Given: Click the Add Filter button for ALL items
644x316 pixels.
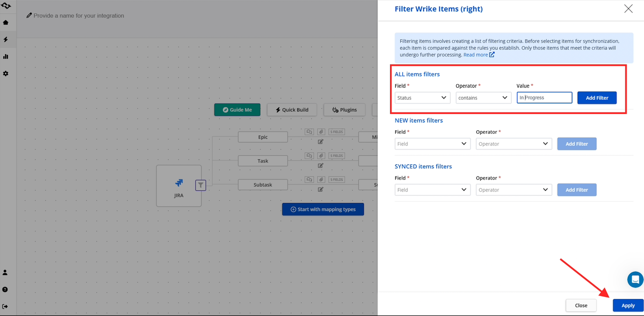Looking at the screenshot, I should 597,98.
